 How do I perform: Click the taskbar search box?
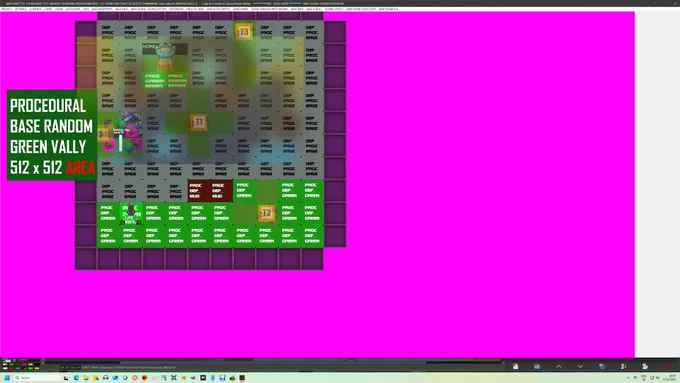click(37, 378)
